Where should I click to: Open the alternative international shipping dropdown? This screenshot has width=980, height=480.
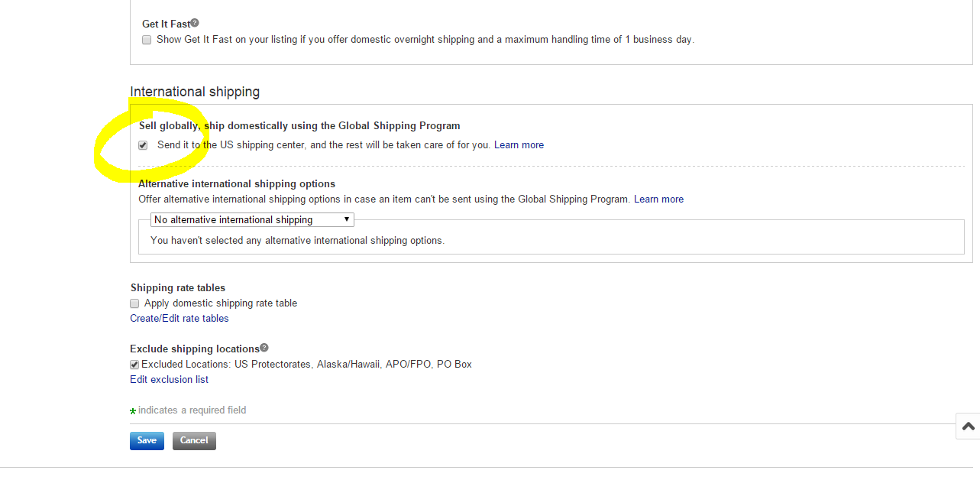pos(252,219)
